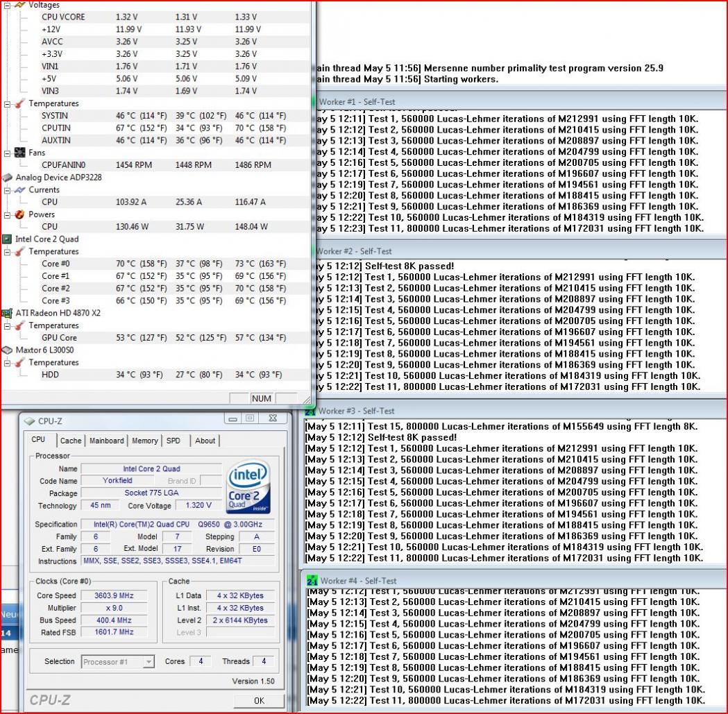
Task: Click the Fans group fan icon
Action: [20, 153]
